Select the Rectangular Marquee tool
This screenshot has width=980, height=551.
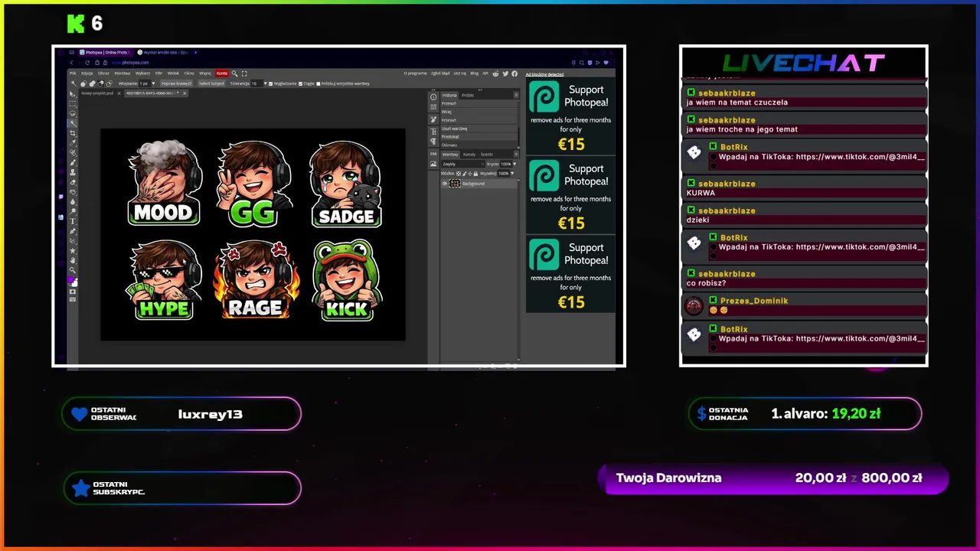click(x=73, y=104)
